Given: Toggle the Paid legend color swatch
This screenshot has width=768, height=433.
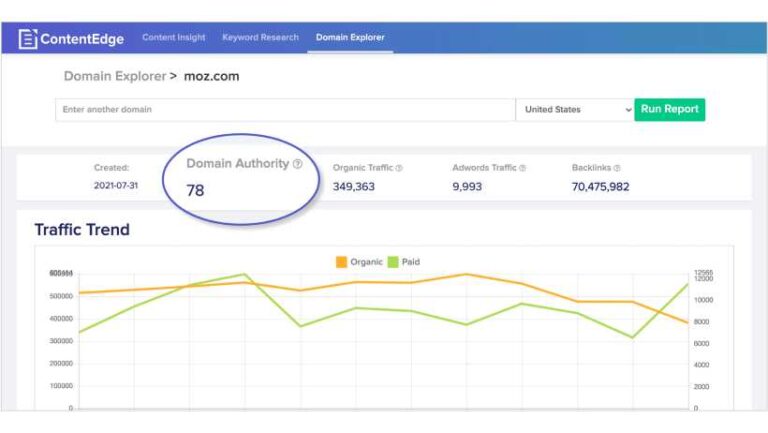Looking at the screenshot, I should 393,262.
